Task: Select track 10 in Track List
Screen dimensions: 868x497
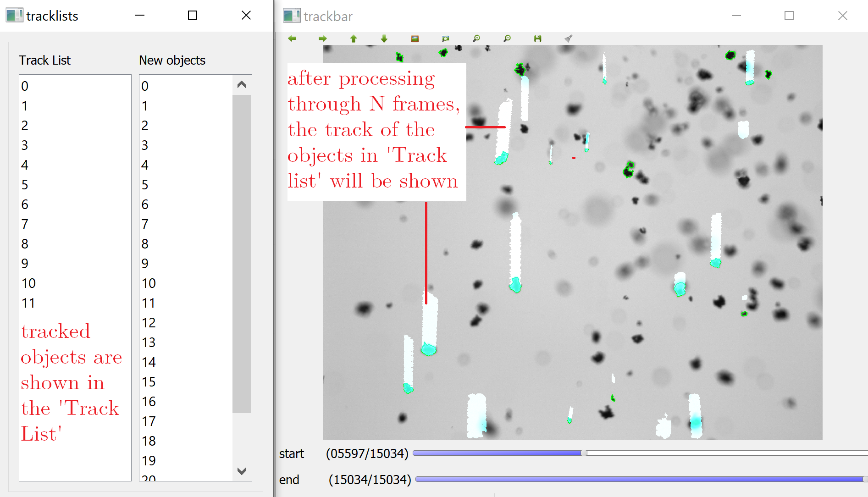Action: pos(75,283)
